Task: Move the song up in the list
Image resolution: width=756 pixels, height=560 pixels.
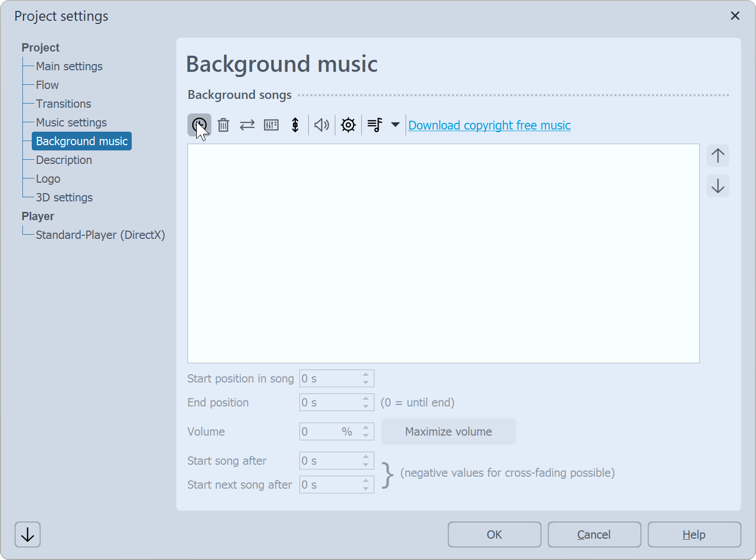Action: click(717, 155)
